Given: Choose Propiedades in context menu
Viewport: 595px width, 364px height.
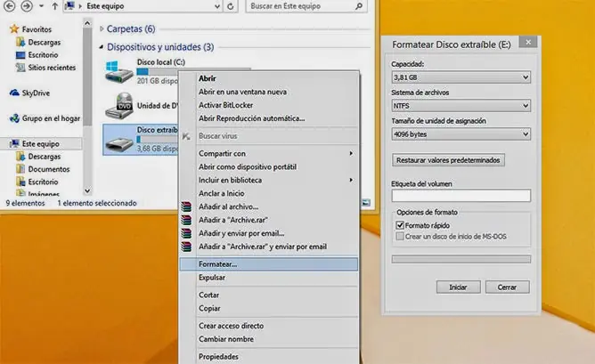Looking at the screenshot, I should pyautogui.click(x=269, y=357).
